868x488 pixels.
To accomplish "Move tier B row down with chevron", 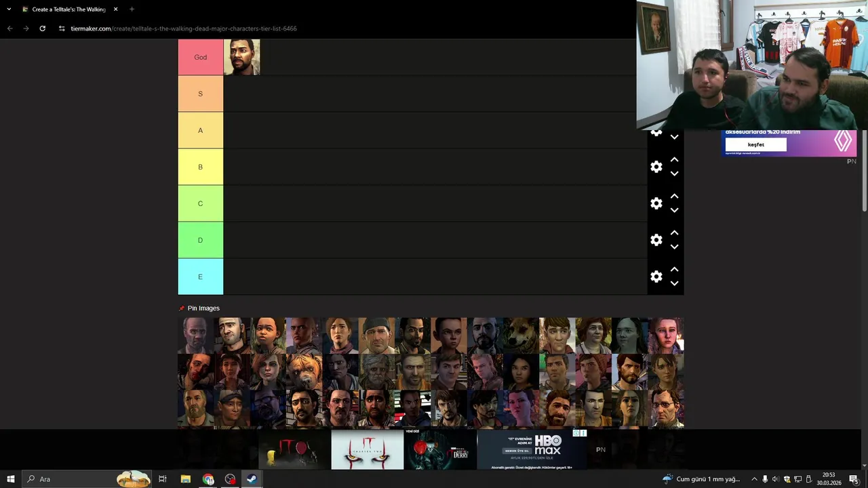I will [674, 174].
